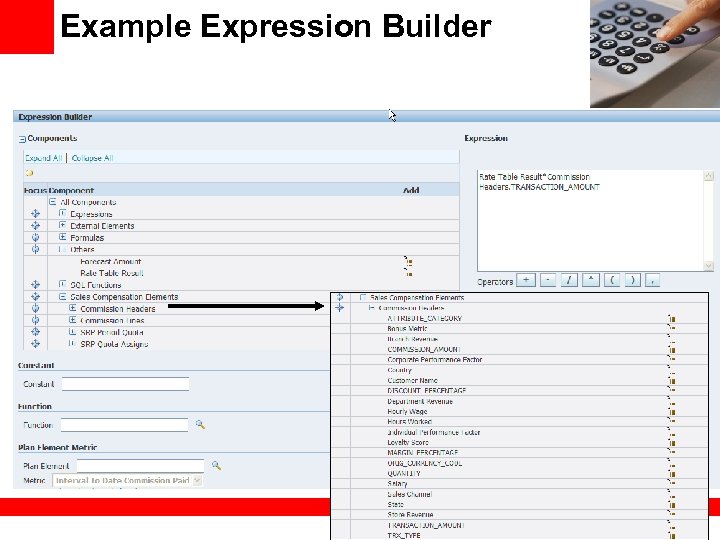Focus on the SRP Period Quota row
720x540 pixels.
pyautogui.click(x=35, y=332)
